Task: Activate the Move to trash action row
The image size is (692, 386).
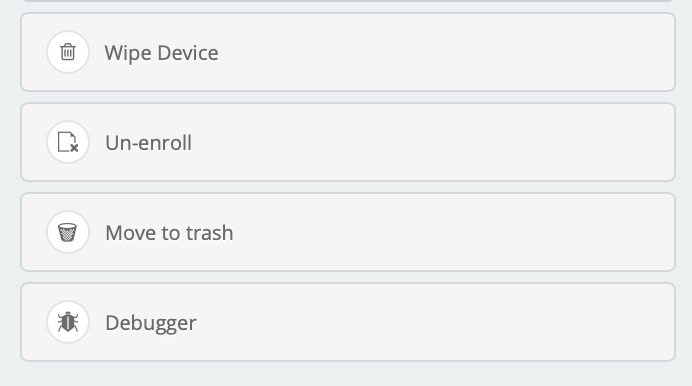Action: 348,232
